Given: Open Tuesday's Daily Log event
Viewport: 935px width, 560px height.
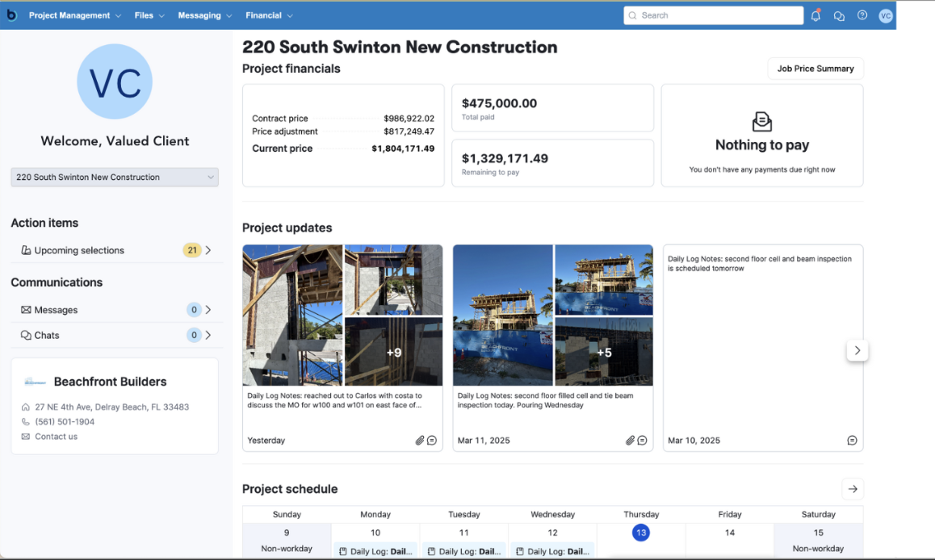Looking at the screenshot, I should pos(464,551).
